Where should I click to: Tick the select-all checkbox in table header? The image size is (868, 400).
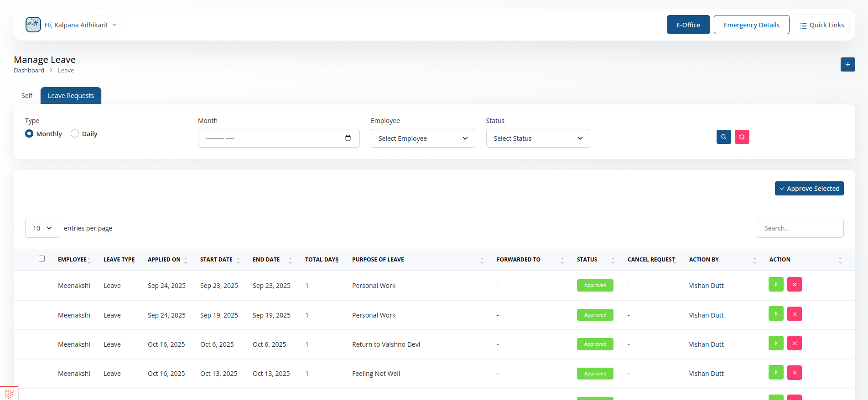42,258
